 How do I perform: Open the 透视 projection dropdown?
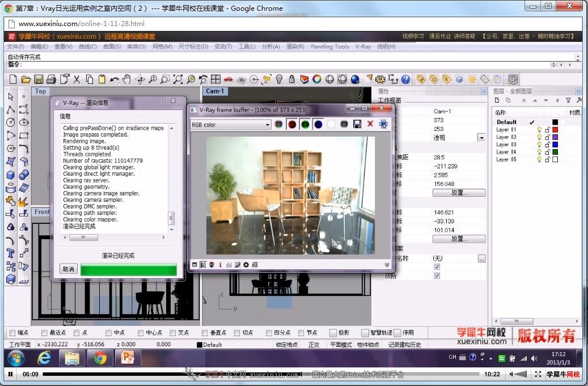coord(481,138)
